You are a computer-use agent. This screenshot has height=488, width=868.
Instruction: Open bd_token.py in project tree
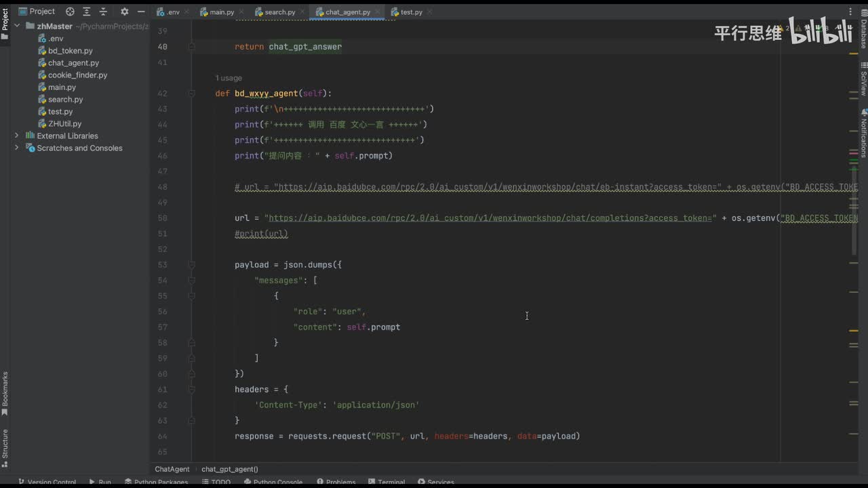pyautogui.click(x=70, y=51)
